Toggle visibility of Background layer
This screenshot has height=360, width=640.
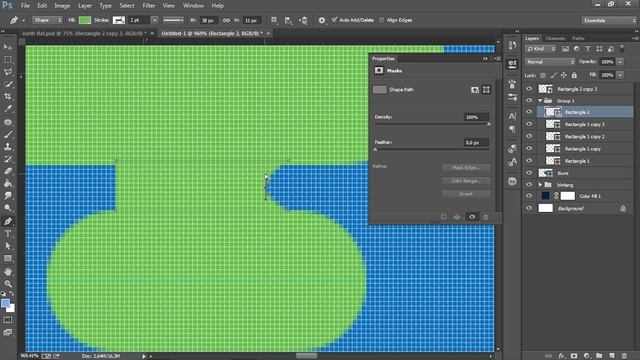click(x=529, y=208)
